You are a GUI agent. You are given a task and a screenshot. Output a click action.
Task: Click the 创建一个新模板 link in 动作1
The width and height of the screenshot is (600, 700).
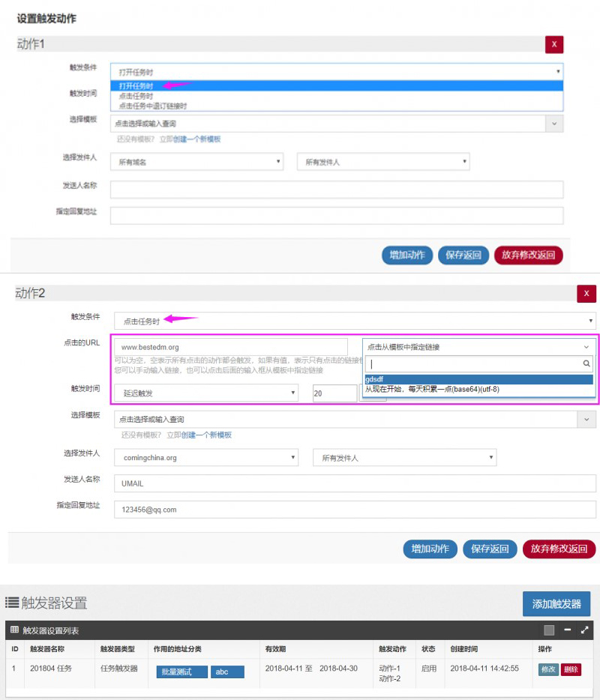[197, 139]
